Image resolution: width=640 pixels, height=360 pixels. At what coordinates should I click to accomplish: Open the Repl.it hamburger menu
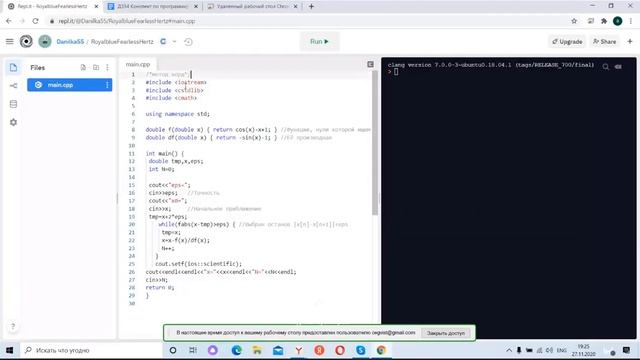pyautogui.click(x=10, y=42)
